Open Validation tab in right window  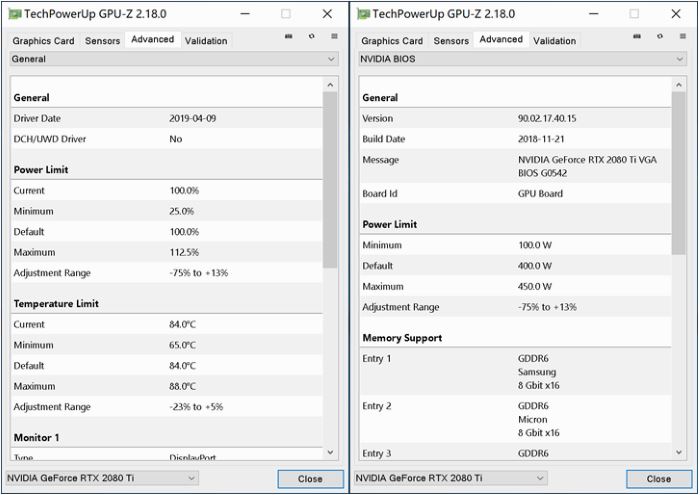point(554,41)
